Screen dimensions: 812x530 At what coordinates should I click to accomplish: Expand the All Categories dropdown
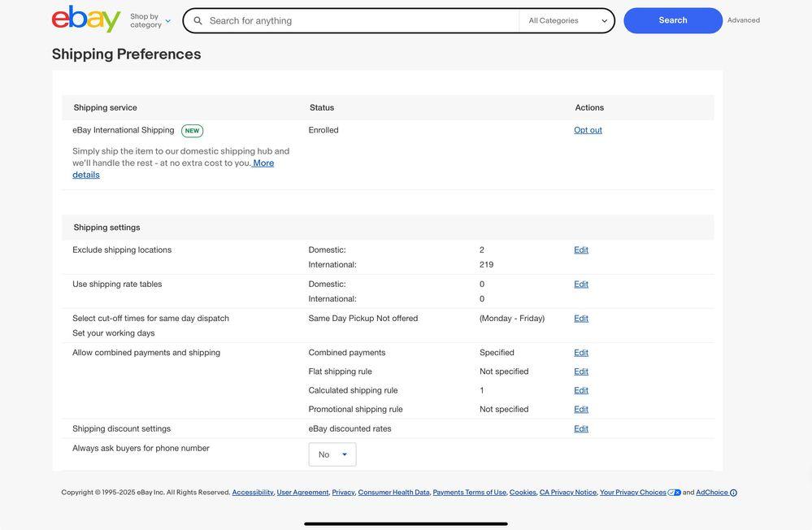tap(567, 20)
